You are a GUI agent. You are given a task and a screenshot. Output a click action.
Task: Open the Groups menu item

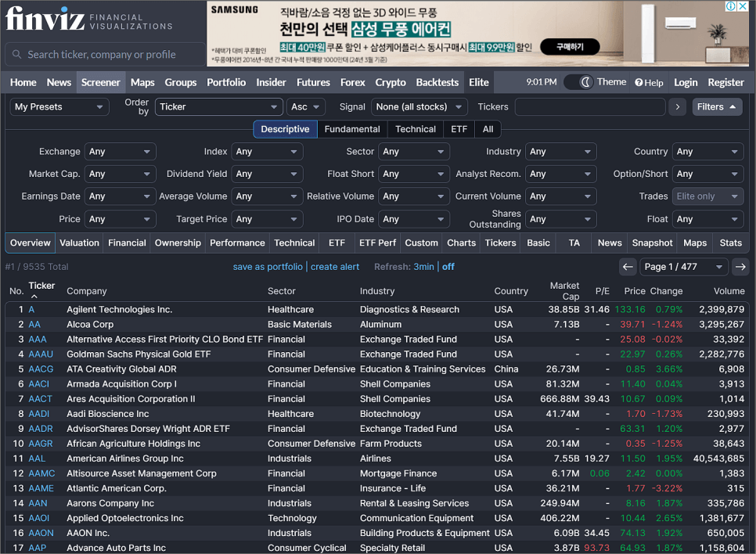click(x=181, y=82)
